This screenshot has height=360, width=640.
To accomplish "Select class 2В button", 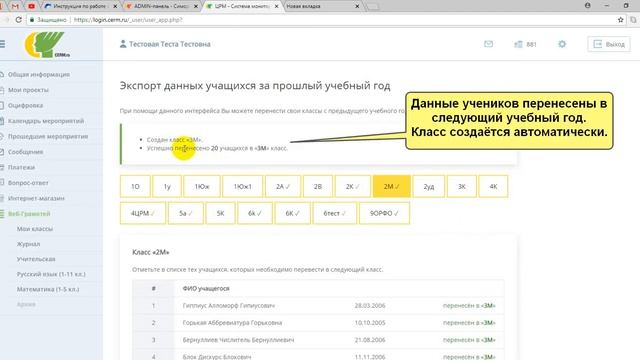I will tap(318, 186).
